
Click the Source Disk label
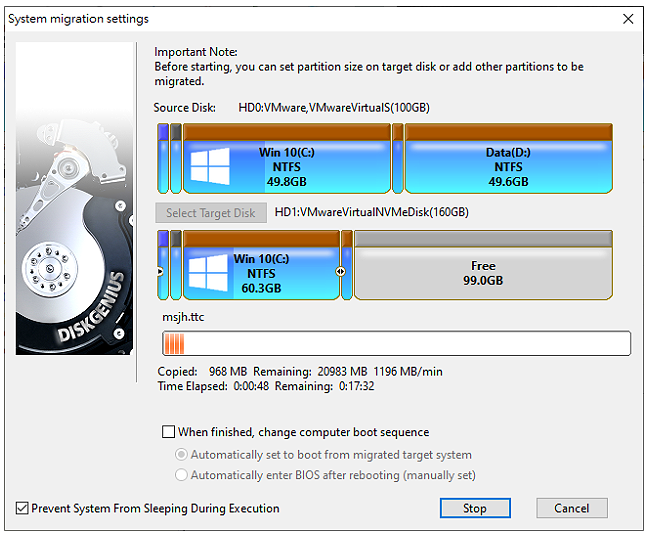185,108
